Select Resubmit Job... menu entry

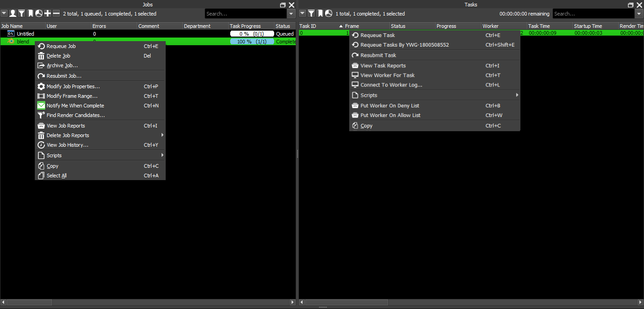coord(100,76)
